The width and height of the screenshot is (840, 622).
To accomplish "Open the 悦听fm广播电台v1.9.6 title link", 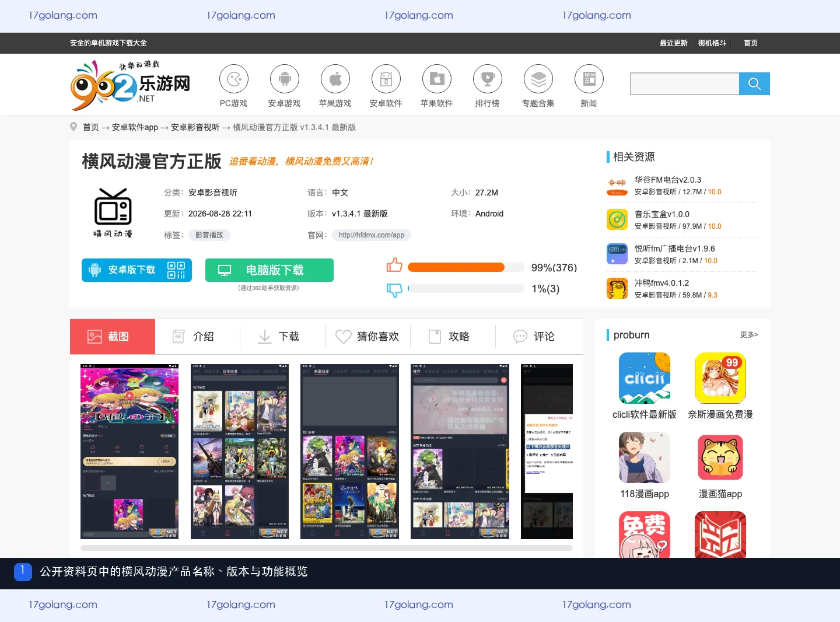I will [675, 249].
